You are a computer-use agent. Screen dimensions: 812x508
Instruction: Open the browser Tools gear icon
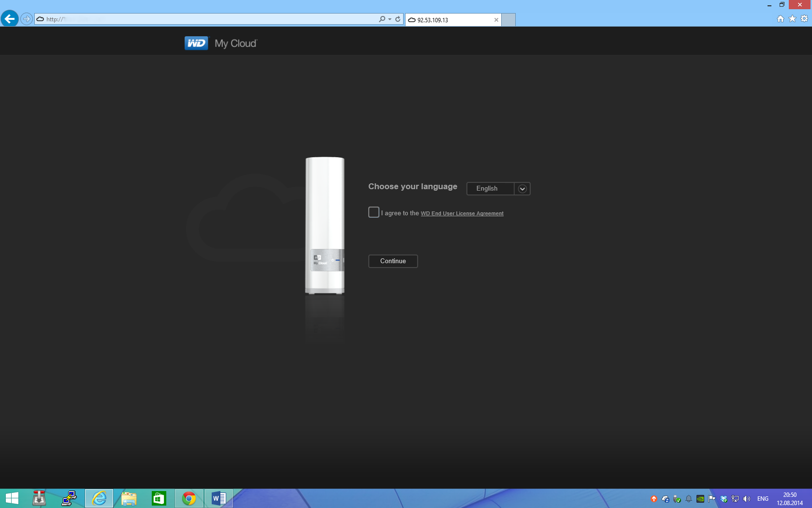[804, 19]
